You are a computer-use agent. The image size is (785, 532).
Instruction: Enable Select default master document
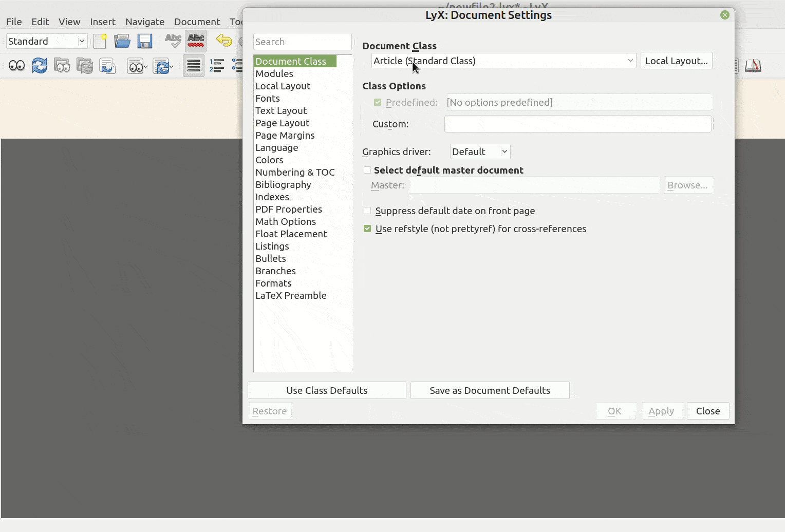[x=367, y=170]
